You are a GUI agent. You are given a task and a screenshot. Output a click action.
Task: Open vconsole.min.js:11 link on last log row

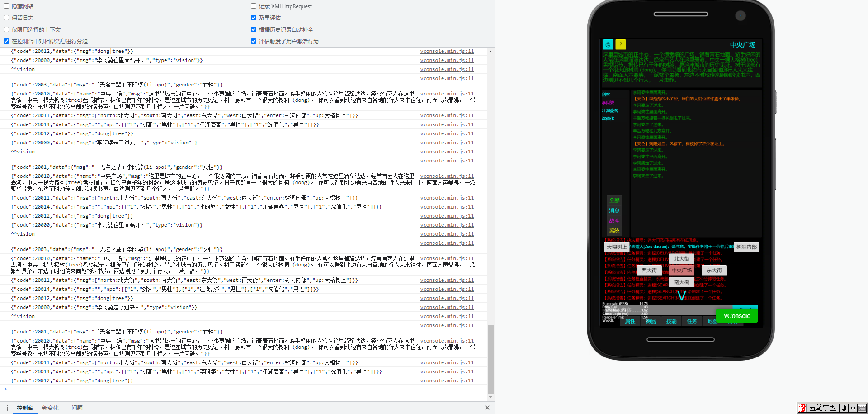[x=447, y=381]
